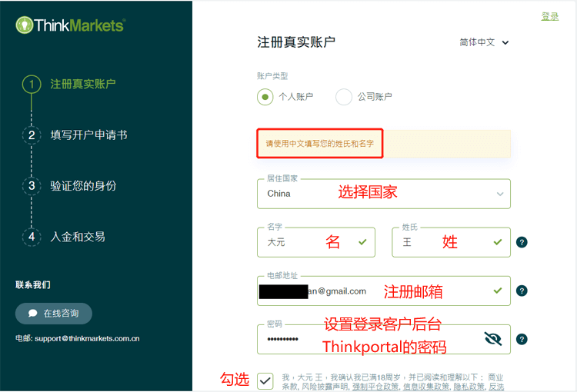Click the 电邮地址 input field
This screenshot has height=392, width=577.
383,291
